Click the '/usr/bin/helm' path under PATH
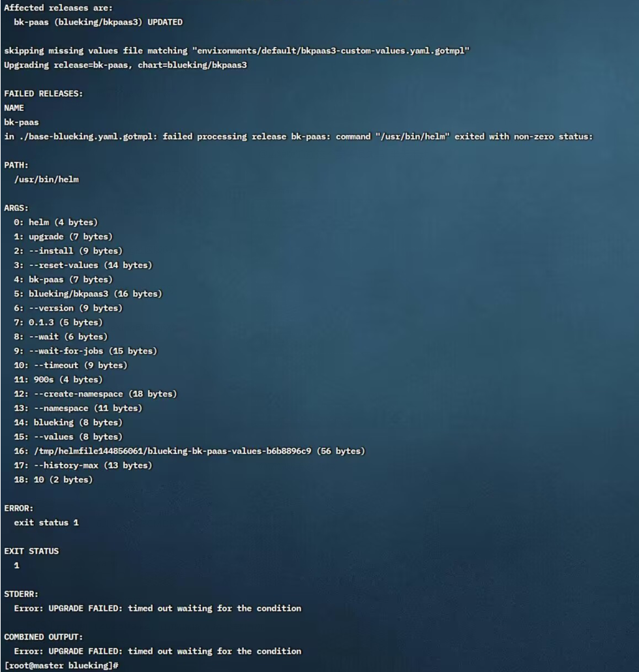This screenshot has width=639, height=672. click(46, 179)
